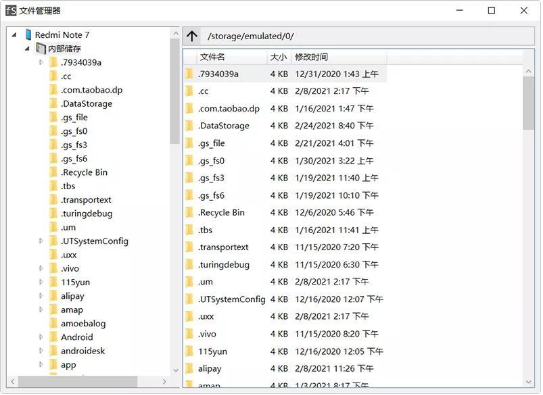This screenshot has height=395, width=543.
Task: Click file list scrollbar down arrow
Action: point(528,382)
